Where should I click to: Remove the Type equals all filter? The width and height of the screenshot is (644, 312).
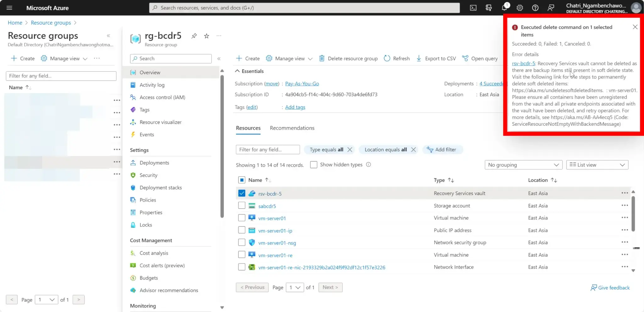(350, 150)
